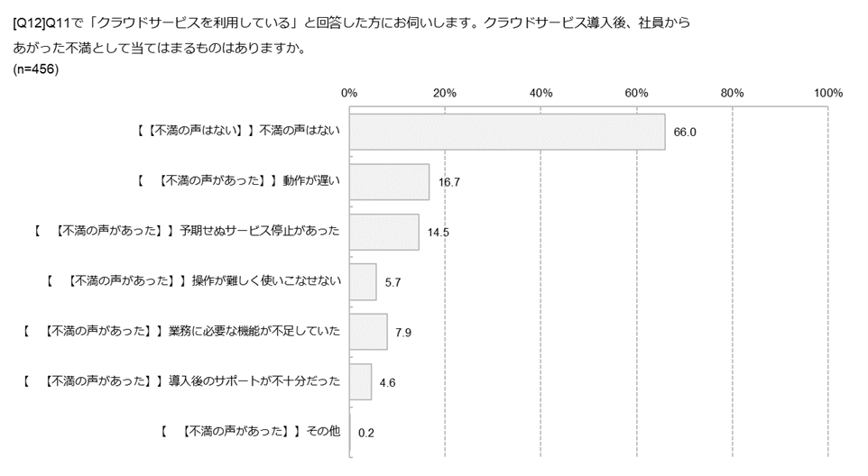Click the 動作が遅い bar
Image resolution: width=868 pixels, height=476 pixels.
click(x=389, y=182)
